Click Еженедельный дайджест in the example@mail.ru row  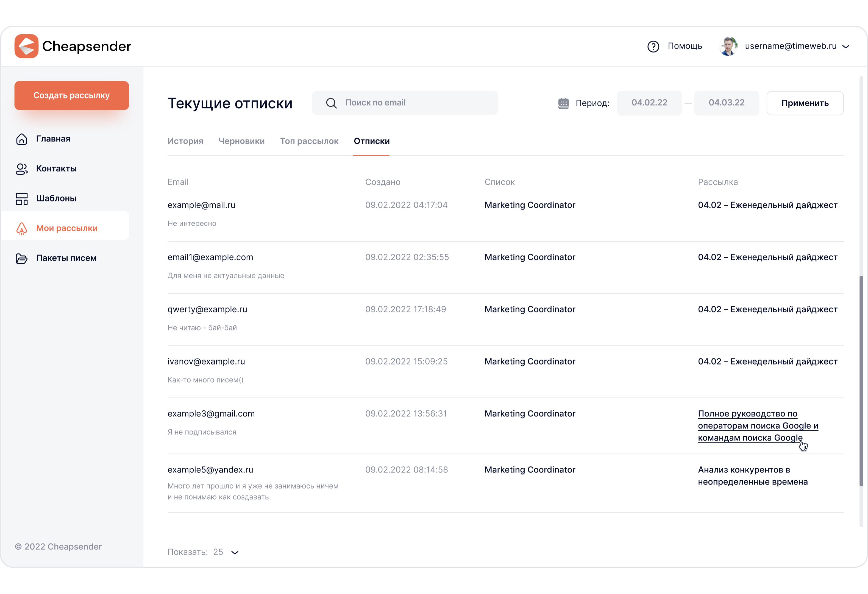784,205
